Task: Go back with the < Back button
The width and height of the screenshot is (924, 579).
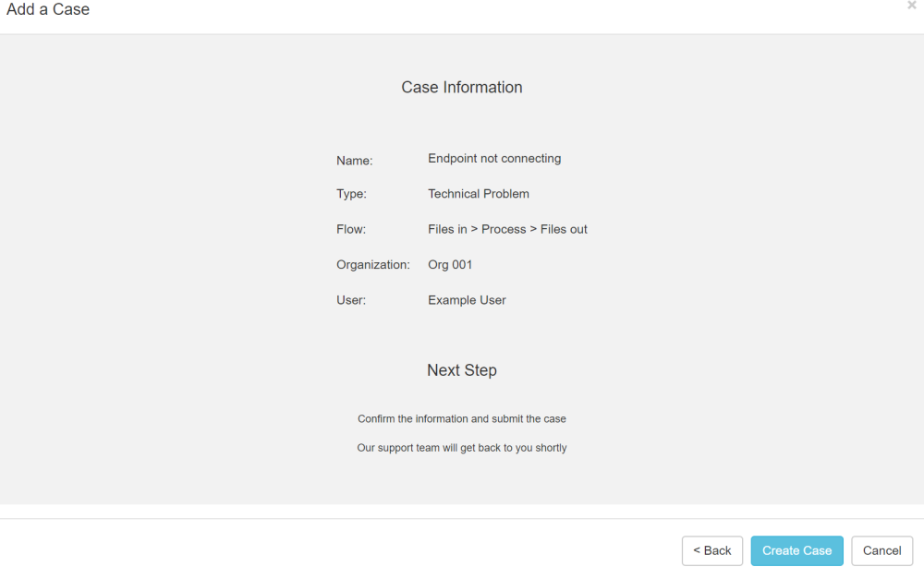Action: pos(711,550)
